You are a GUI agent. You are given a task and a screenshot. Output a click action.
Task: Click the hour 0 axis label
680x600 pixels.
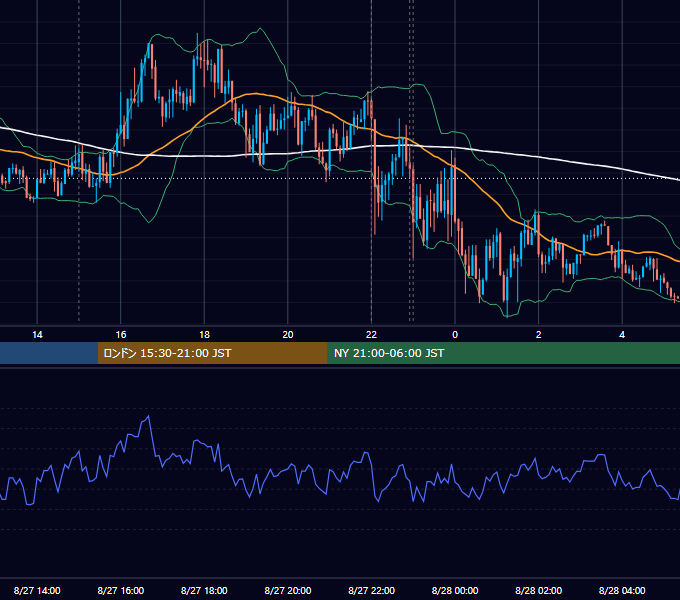tap(455, 335)
